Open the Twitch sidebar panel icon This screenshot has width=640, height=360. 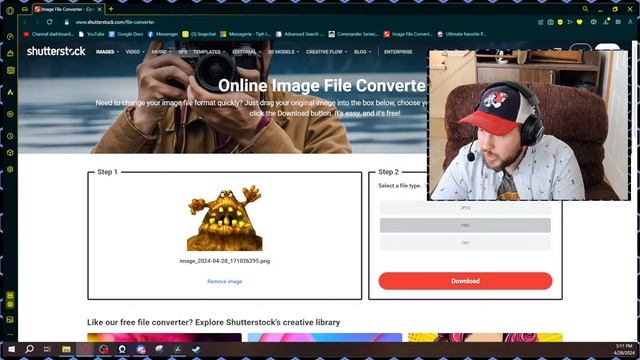(10, 71)
